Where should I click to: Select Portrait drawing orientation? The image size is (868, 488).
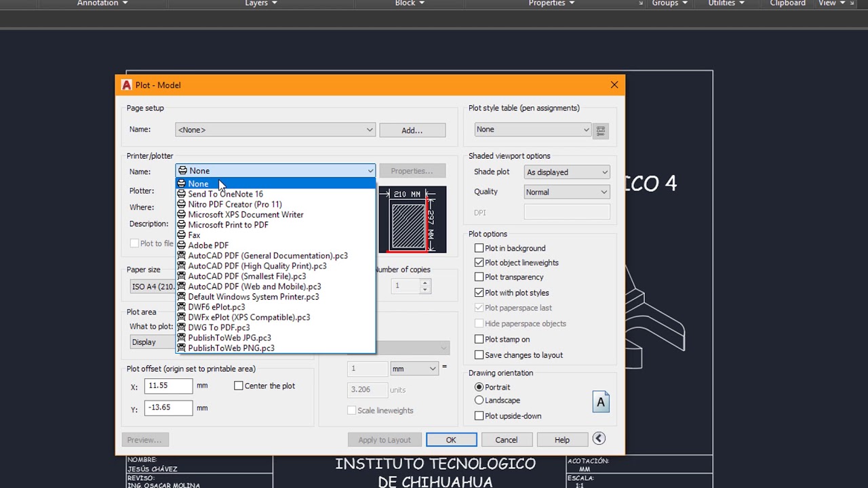coord(479,387)
